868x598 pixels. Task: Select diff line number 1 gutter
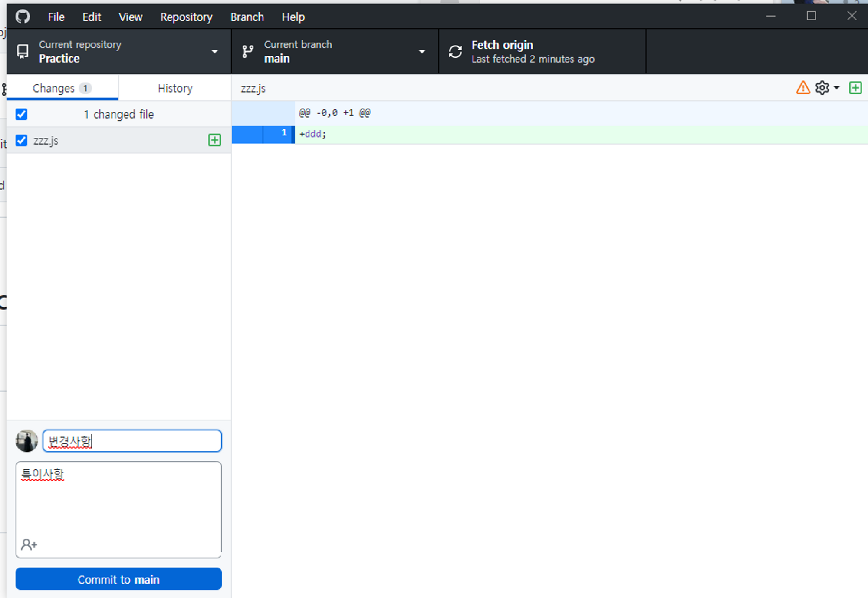point(279,134)
